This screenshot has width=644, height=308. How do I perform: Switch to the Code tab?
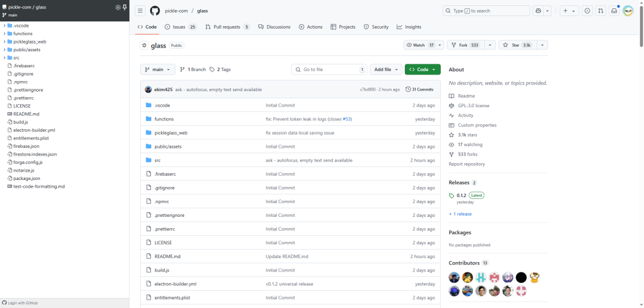click(x=147, y=27)
